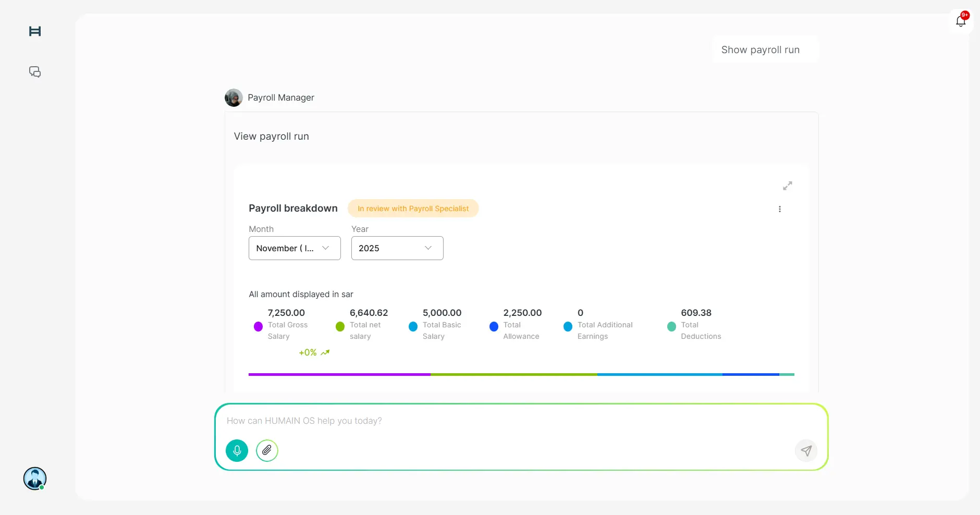
Task: Click the green segment of breakdown bar
Action: [514, 374]
